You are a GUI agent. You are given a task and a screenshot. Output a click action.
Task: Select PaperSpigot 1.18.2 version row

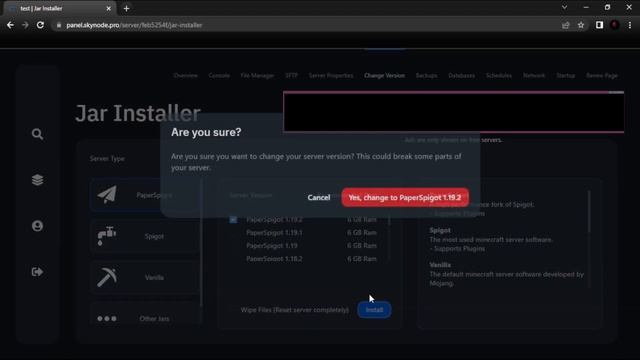point(311,259)
